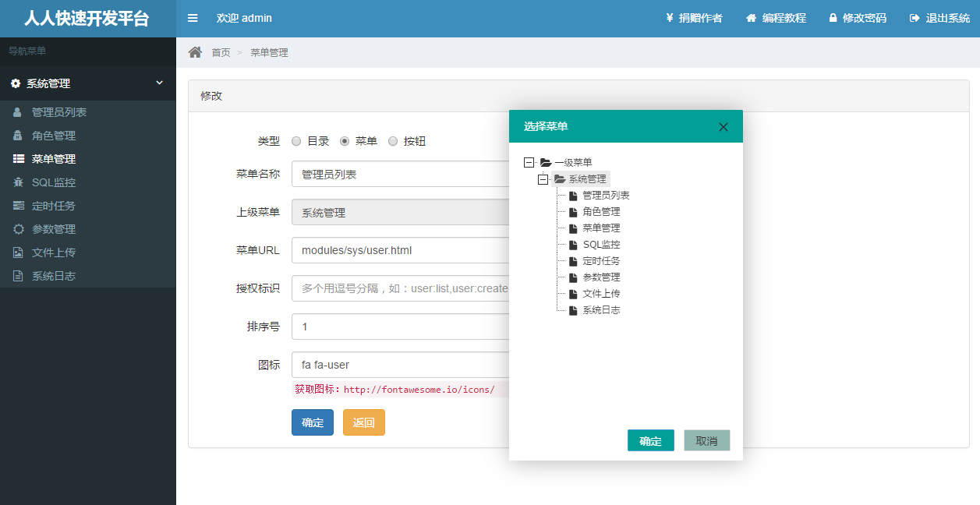Confirm selection with dialog 确定 button
Screen dimensions: 980x505
pyautogui.click(x=650, y=440)
